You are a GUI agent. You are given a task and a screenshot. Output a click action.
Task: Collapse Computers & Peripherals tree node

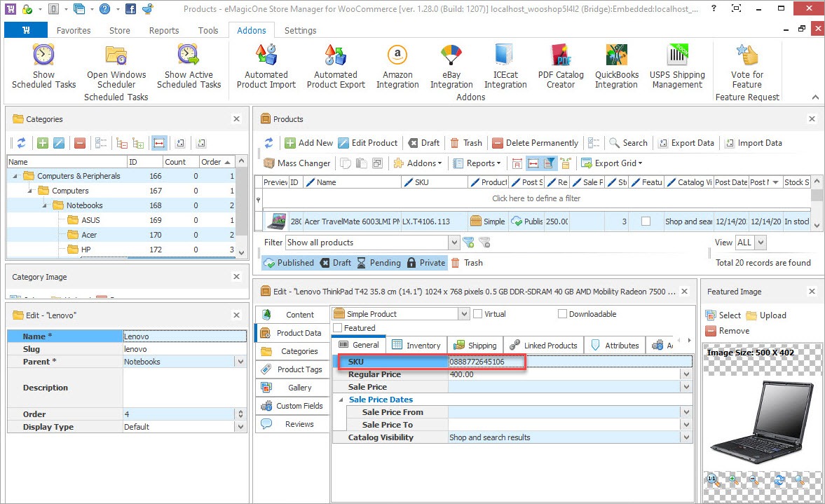pos(15,176)
